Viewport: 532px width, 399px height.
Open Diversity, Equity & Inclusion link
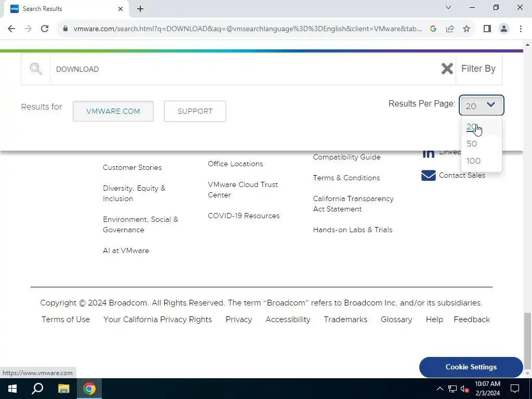coord(134,193)
